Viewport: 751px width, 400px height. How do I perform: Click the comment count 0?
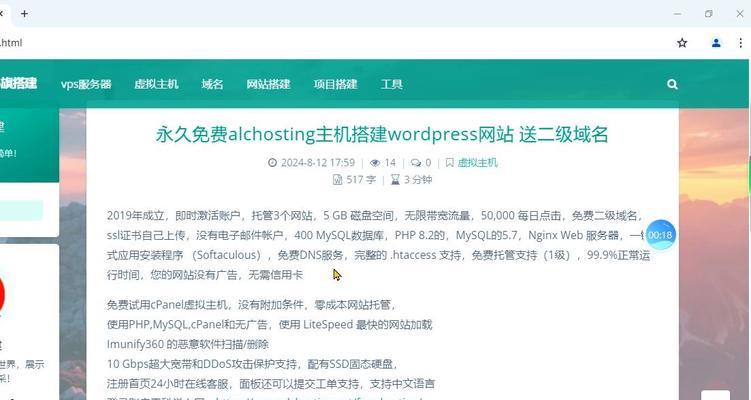tap(428, 163)
